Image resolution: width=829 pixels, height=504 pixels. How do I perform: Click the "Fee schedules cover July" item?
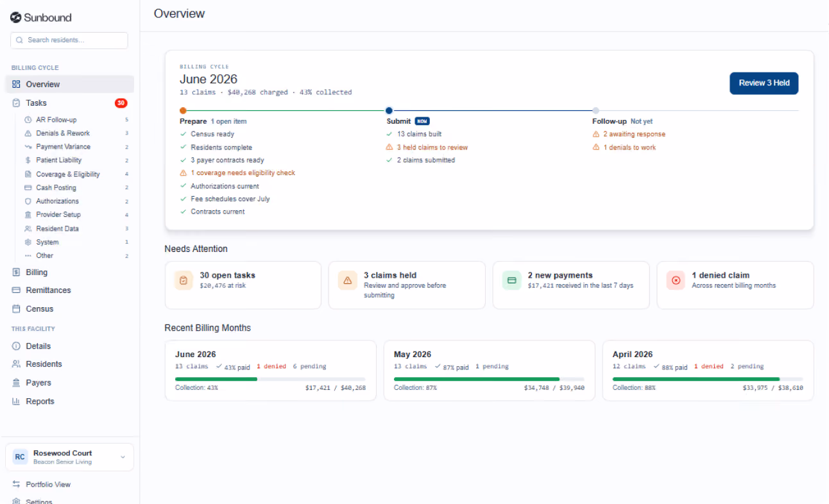pyautogui.click(x=230, y=199)
